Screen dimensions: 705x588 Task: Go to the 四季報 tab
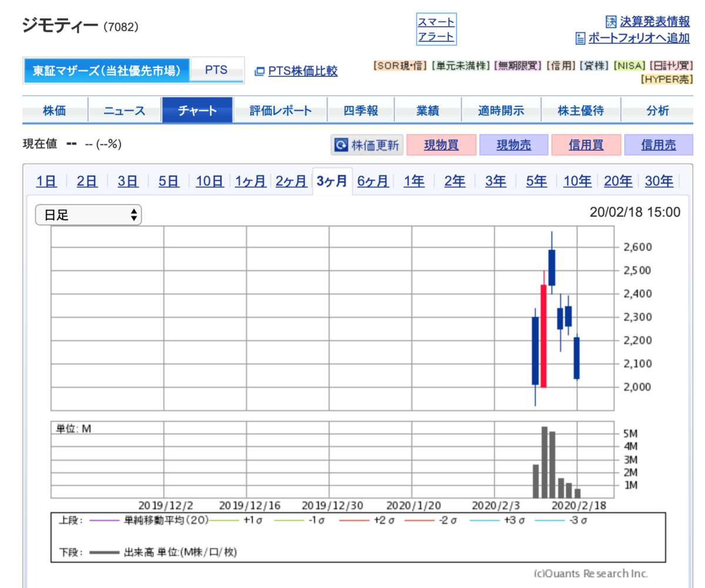pos(361,110)
